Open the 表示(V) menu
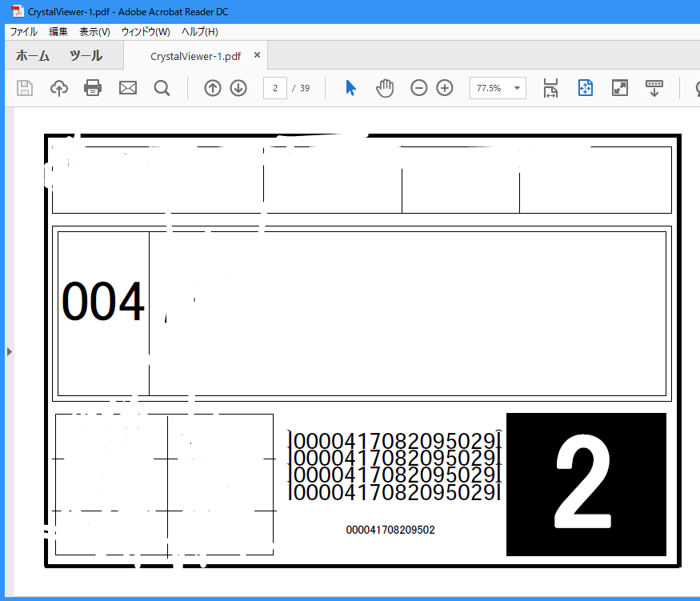Viewport: 700px width, 601px height. [x=94, y=32]
